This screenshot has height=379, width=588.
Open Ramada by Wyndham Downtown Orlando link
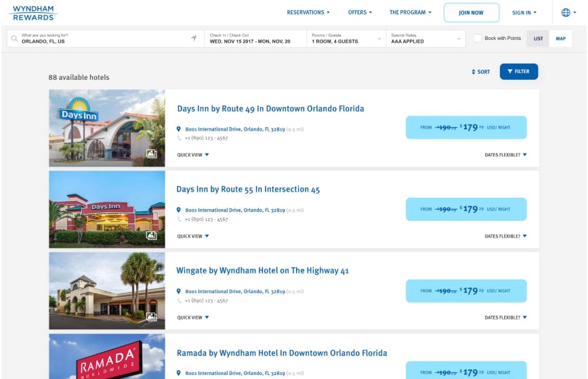(282, 353)
